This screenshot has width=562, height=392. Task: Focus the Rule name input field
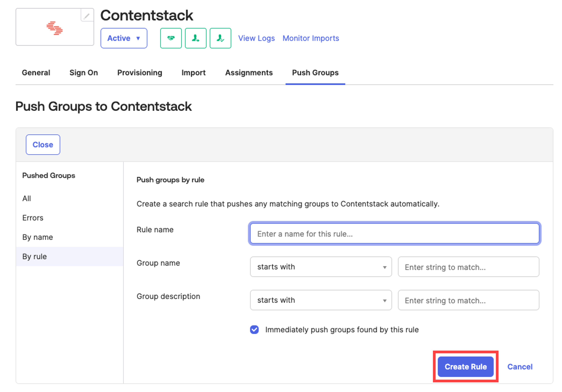point(395,234)
